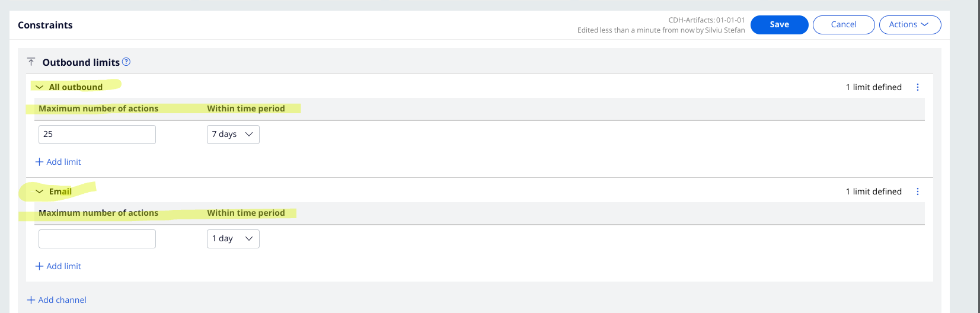980x313 pixels.
Task: Open the Actions dropdown menu
Action: [x=910, y=25]
